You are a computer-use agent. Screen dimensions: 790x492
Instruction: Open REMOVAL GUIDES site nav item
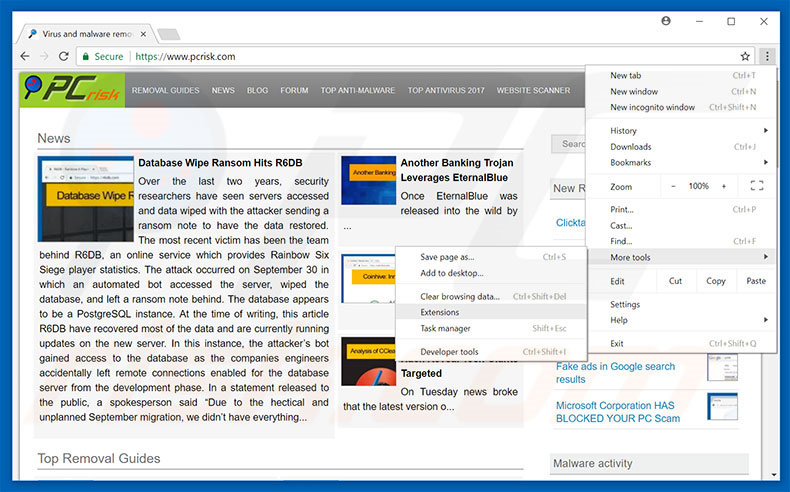(x=165, y=90)
